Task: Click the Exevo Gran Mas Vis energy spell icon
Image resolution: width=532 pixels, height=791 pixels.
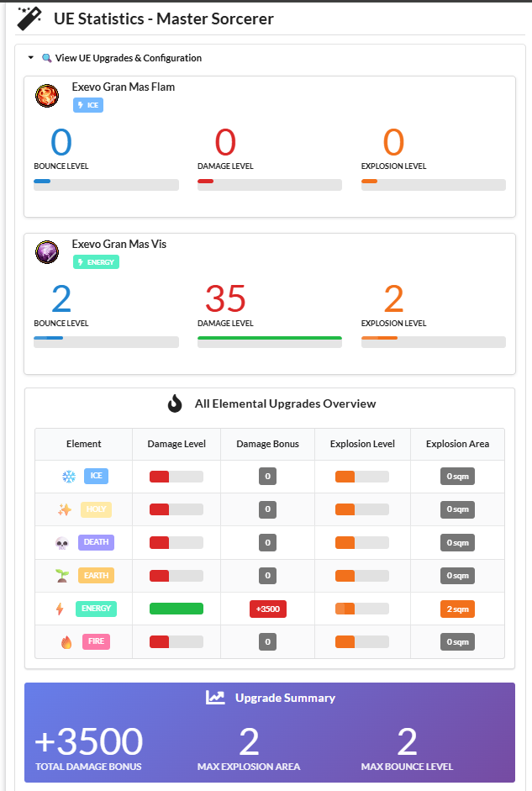Action: (47, 252)
